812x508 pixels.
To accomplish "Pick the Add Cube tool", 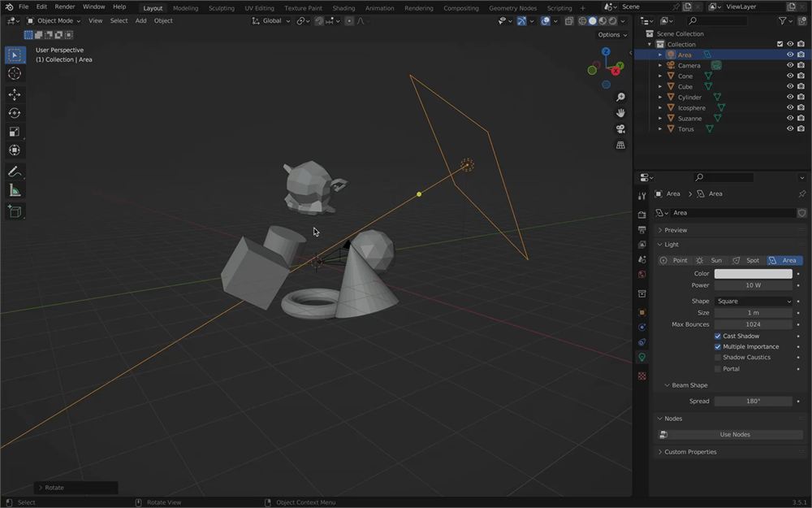I will point(15,211).
